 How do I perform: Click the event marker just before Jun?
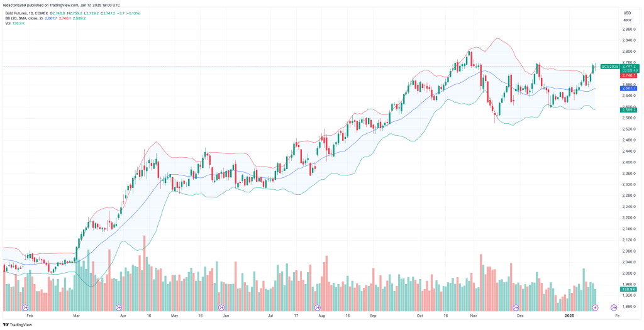[x=221, y=307]
